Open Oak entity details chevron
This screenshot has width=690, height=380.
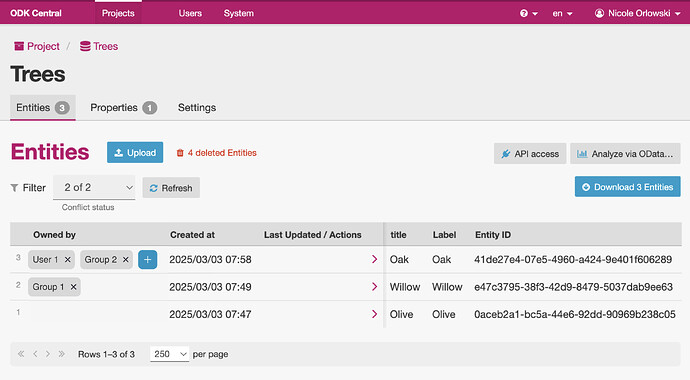pyautogui.click(x=374, y=259)
